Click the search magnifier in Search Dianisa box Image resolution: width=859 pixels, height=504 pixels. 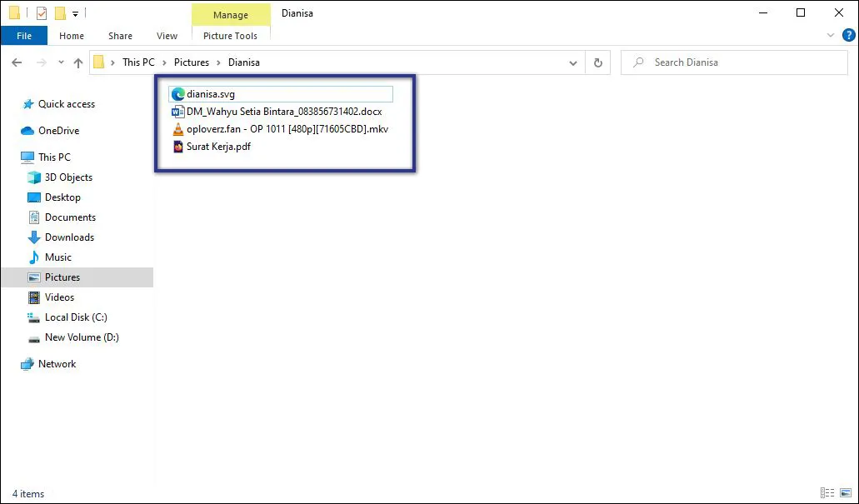pos(637,62)
